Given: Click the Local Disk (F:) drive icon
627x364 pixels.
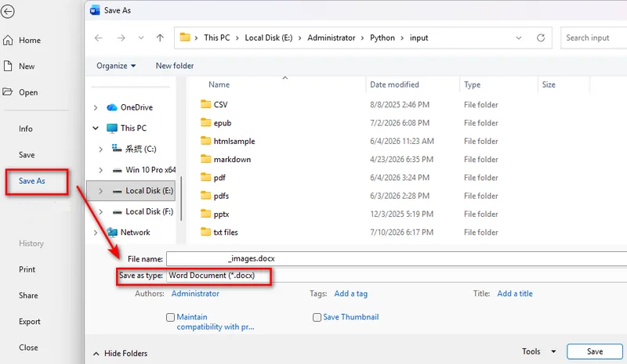Looking at the screenshot, I should pos(117,212).
